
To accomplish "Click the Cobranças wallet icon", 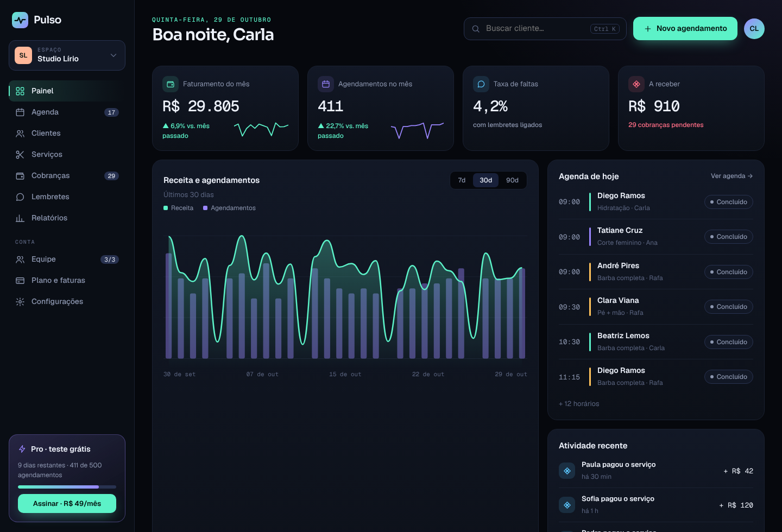I will point(20,176).
